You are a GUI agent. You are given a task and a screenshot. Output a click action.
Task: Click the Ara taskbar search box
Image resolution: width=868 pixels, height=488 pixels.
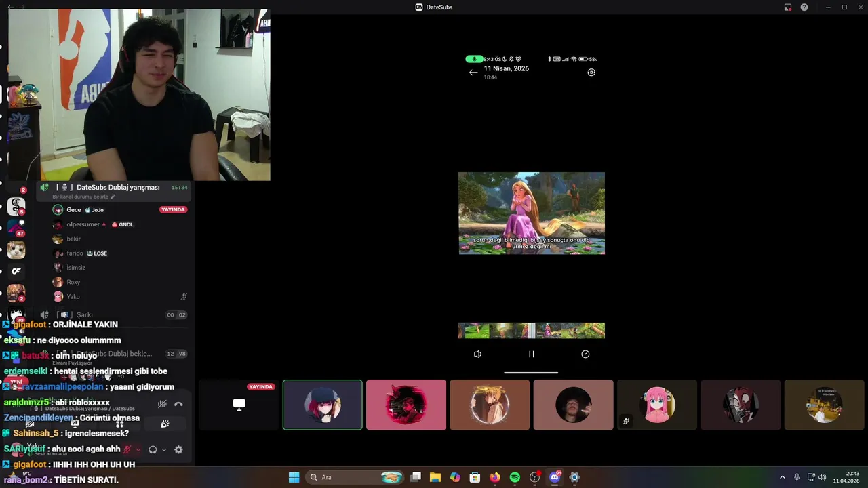pos(355,477)
